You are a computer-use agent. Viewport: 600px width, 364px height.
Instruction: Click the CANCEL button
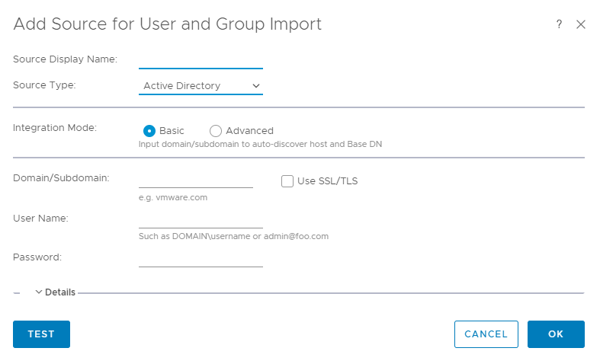click(x=486, y=334)
